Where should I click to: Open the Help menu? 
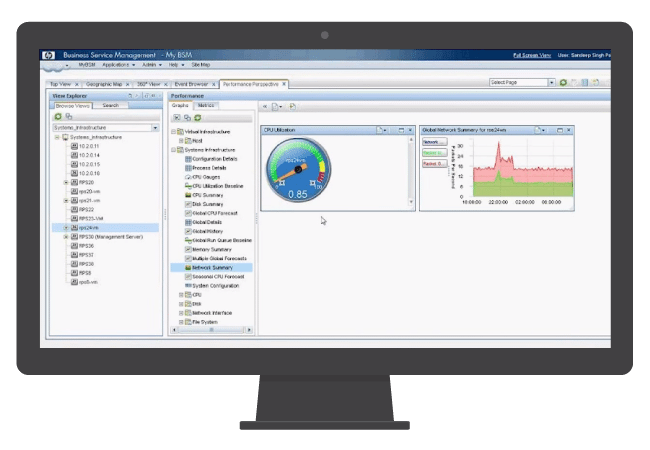pos(176,65)
